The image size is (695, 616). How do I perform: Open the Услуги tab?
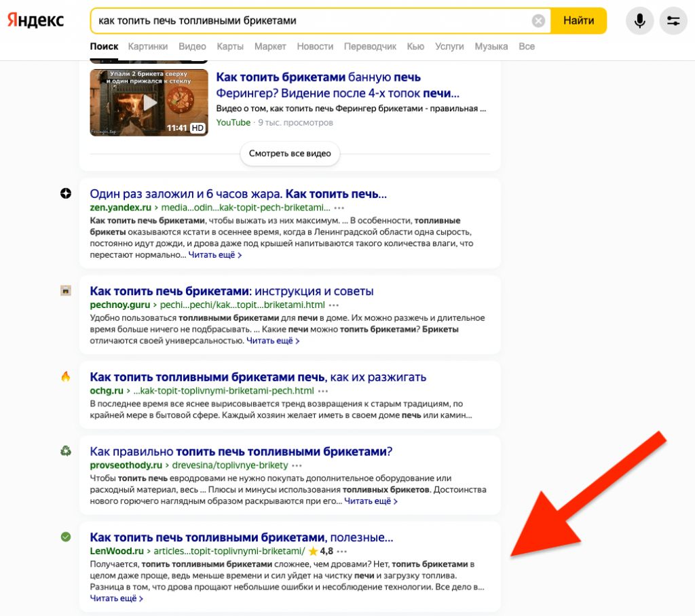click(x=449, y=47)
